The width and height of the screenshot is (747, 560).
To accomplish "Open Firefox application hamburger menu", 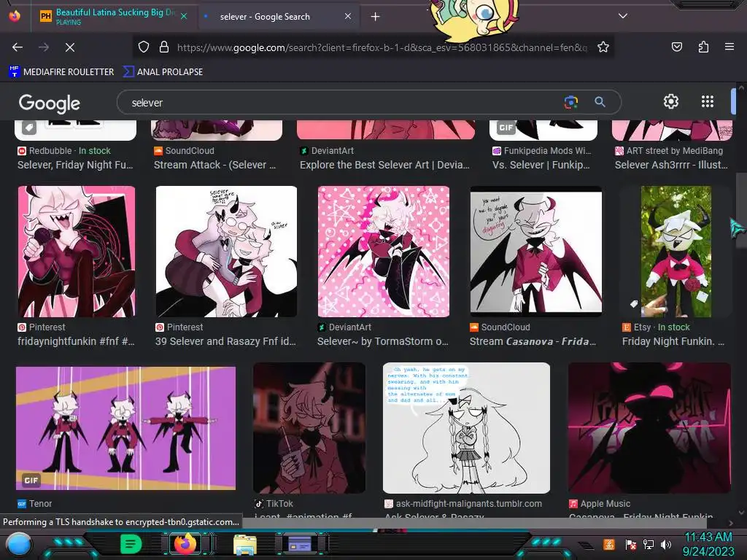I will click(729, 47).
